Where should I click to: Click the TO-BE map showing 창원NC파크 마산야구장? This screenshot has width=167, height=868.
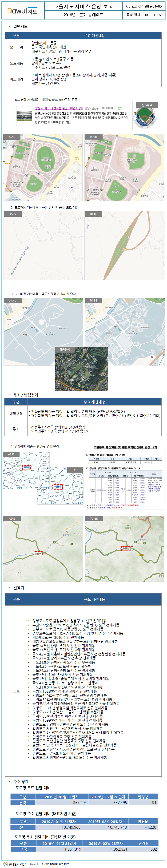124,168
